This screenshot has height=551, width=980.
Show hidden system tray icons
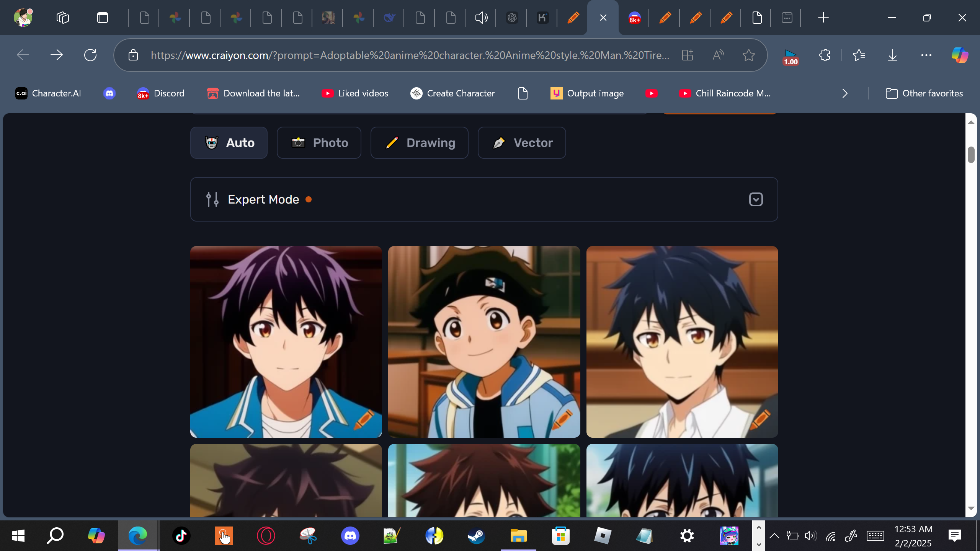coord(774,536)
